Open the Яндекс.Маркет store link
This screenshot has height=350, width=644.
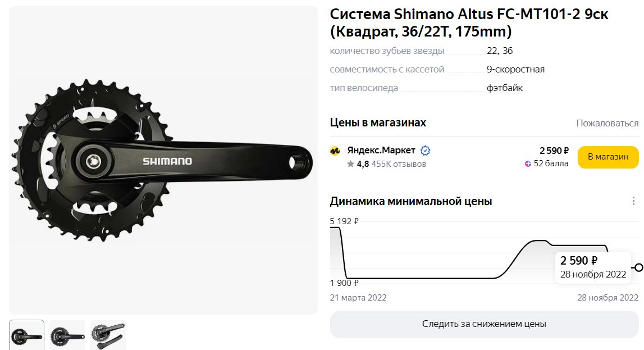[381, 151]
